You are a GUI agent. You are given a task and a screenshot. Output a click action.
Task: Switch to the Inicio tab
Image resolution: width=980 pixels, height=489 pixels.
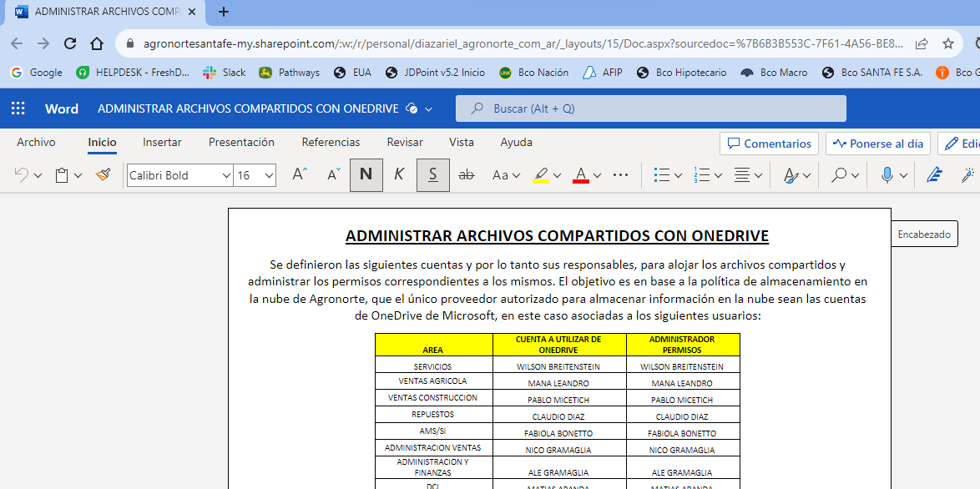click(x=102, y=143)
